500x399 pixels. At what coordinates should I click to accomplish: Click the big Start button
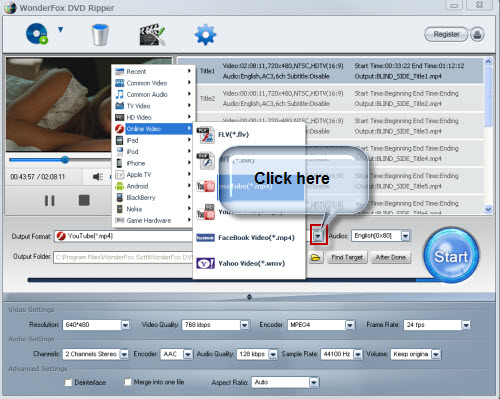click(451, 256)
